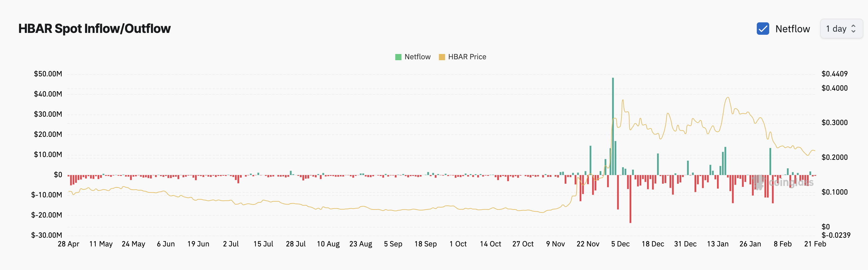Toggle the yellow HBAR Price legend swatch
This screenshot has height=270, width=868.
441,57
